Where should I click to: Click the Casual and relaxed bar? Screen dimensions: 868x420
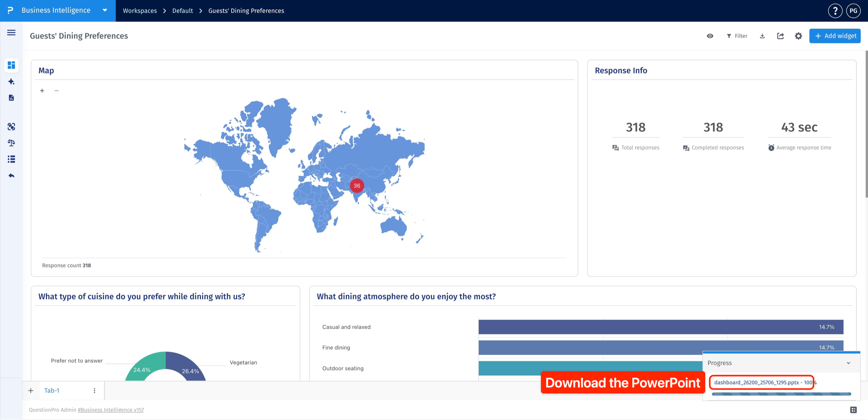(661, 327)
